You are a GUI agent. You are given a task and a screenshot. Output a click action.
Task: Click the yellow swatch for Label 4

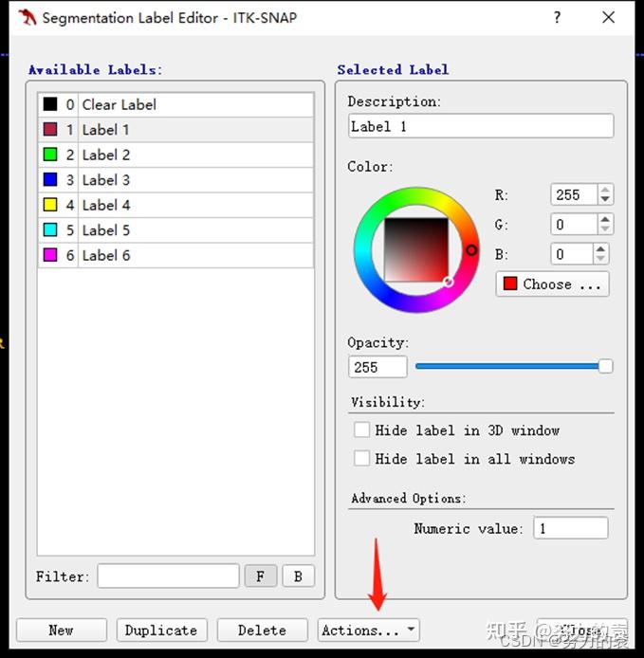click(50, 205)
